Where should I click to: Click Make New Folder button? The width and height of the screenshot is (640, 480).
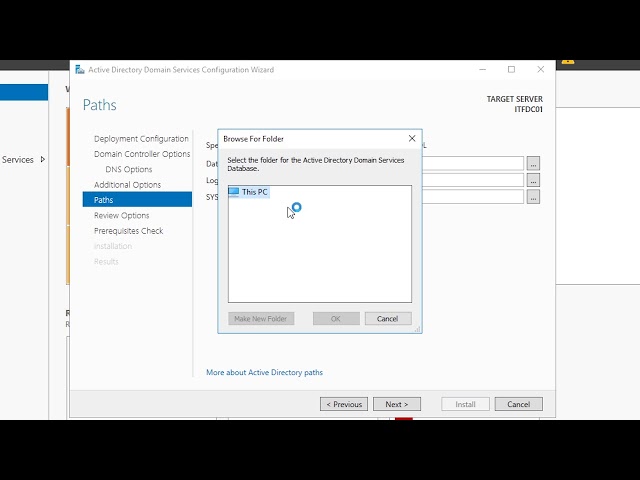click(x=261, y=319)
